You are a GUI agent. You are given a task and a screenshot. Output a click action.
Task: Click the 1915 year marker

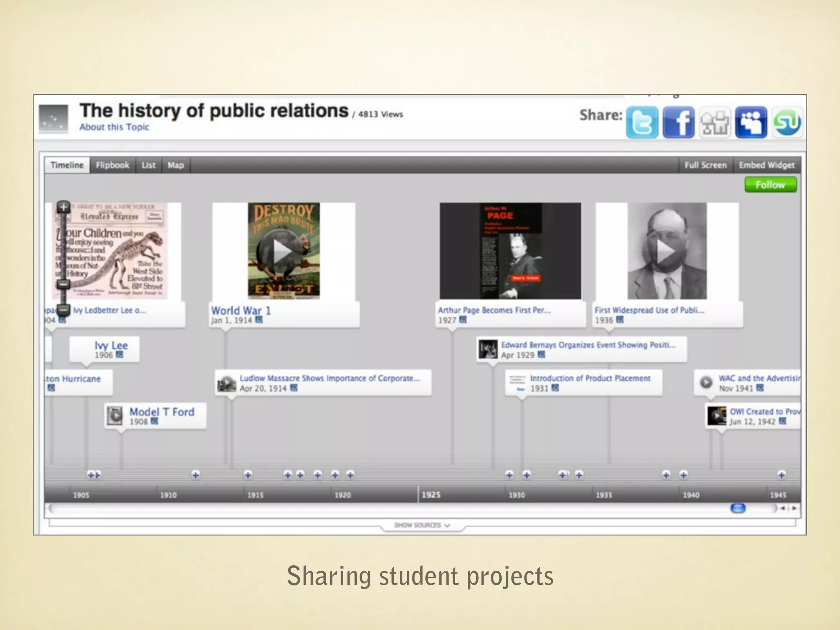tap(255, 495)
